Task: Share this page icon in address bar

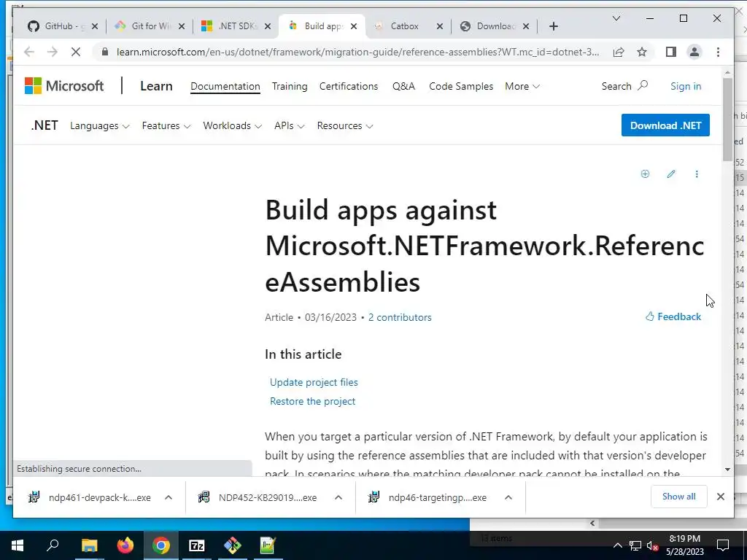Action: pos(619,52)
